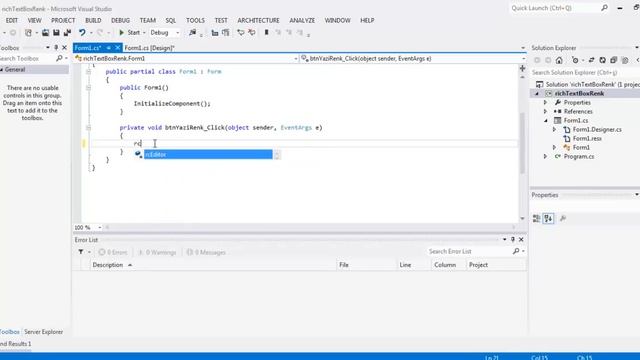
Task: Click the Save All toolbar icon
Action: (67, 33)
